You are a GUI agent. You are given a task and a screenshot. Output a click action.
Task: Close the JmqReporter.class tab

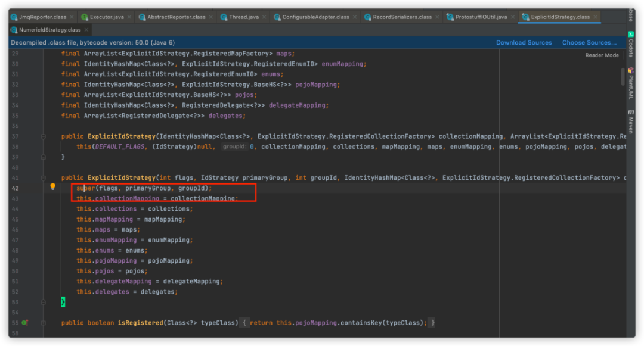point(72,17)
